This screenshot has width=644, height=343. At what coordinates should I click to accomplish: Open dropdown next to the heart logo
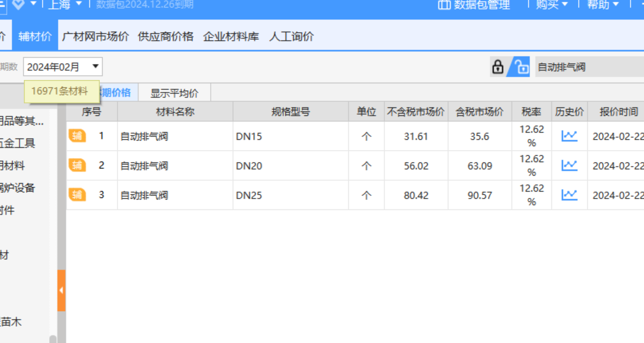coord(33,4)
